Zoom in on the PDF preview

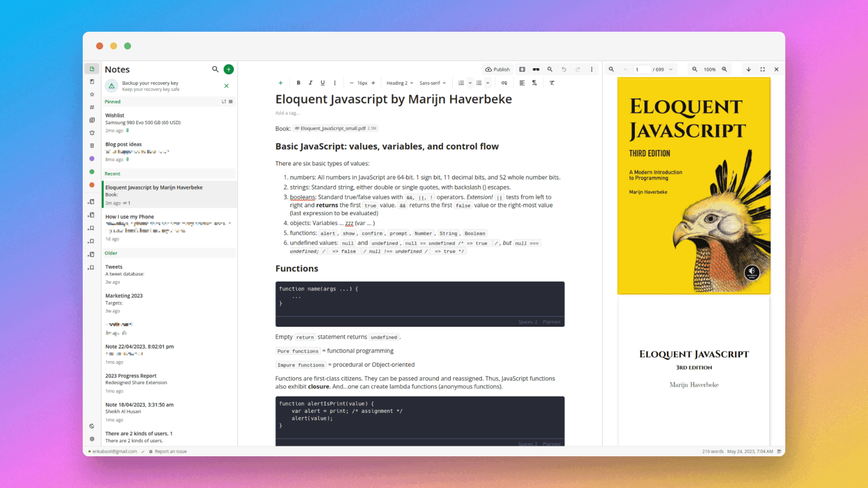click(x=724, y=69)
